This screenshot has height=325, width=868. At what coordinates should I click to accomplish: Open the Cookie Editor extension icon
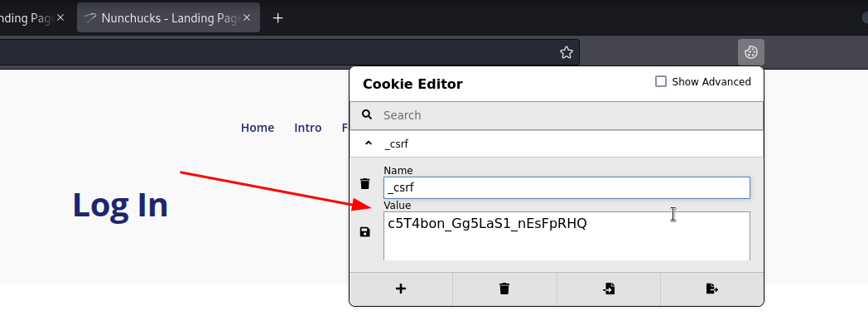pos(750,52)
